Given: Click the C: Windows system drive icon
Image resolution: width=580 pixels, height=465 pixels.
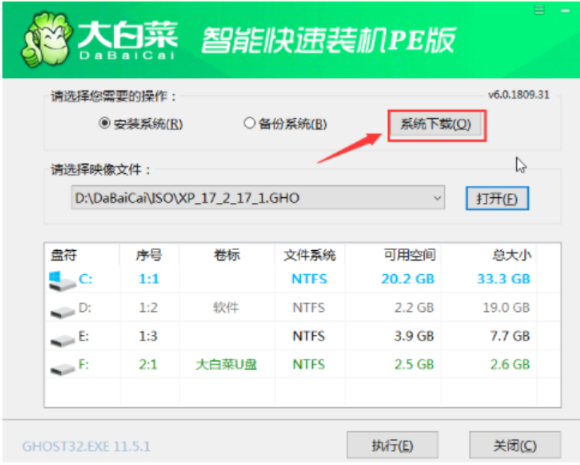Looking at the screenshot, I should pos(62,281).
